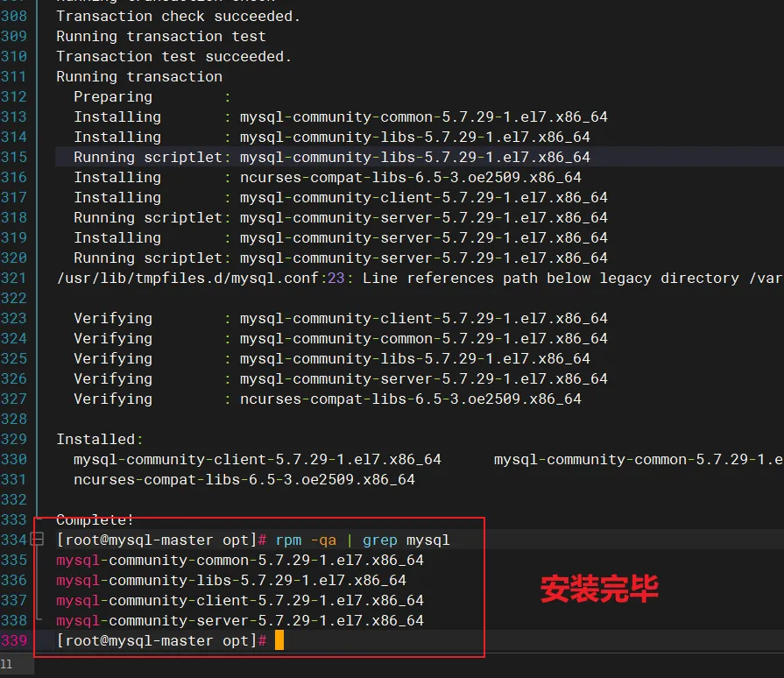Viewport: 784px width, 678px height.
Task: Click Verifying ncurses-compat-libs on line 327
Action: tap(328, 399)
